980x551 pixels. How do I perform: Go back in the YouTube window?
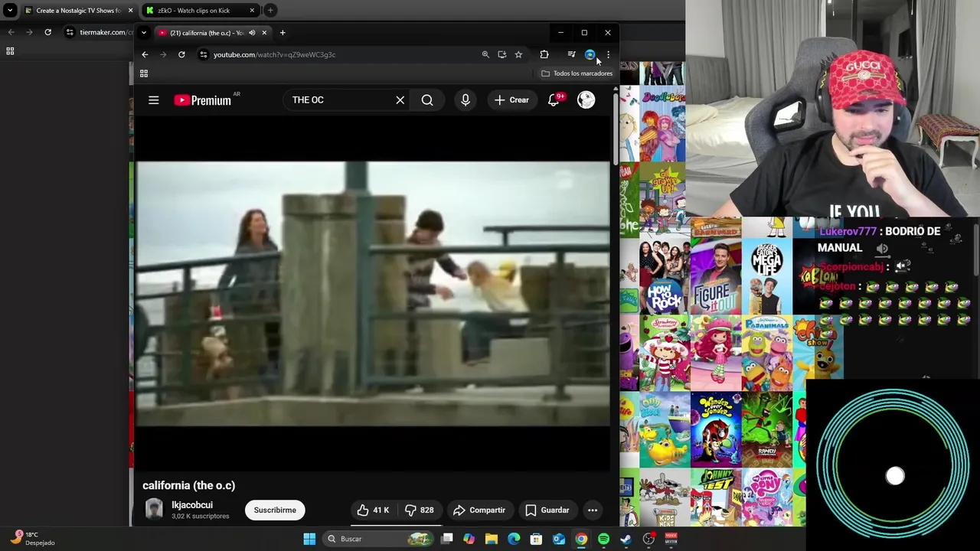(x=145, y=54)
